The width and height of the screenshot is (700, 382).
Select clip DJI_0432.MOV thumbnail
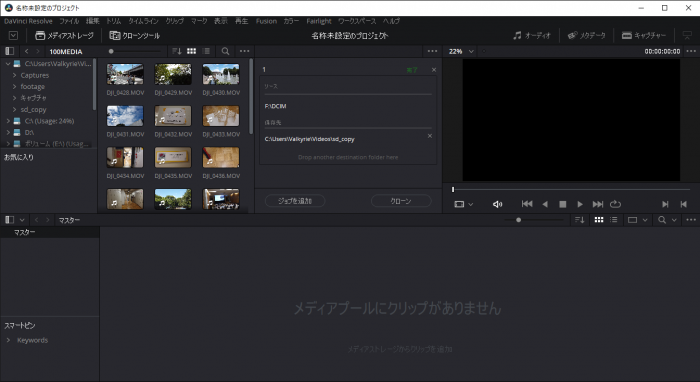(173, 116)
